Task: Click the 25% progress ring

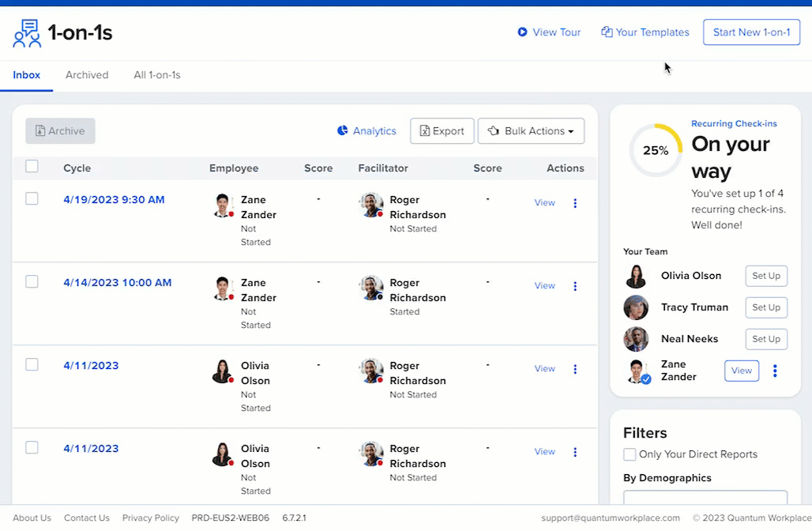Action: coord(656,150)
